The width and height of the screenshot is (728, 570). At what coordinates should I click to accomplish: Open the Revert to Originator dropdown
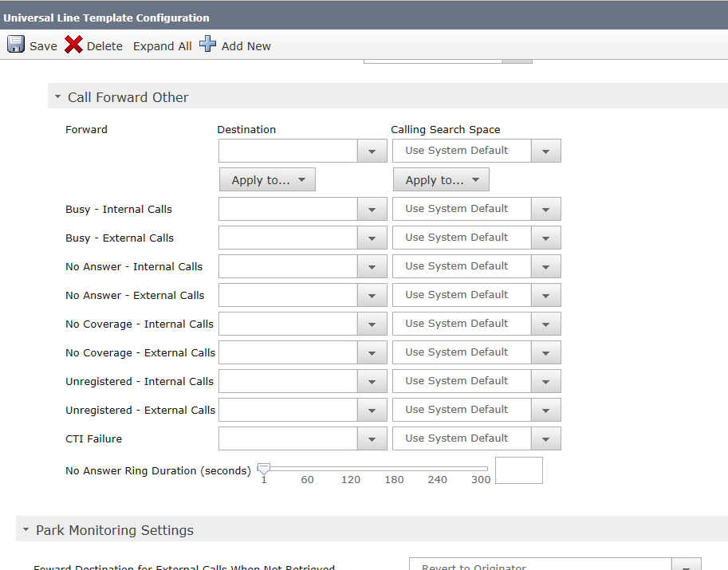coord(686,564)
